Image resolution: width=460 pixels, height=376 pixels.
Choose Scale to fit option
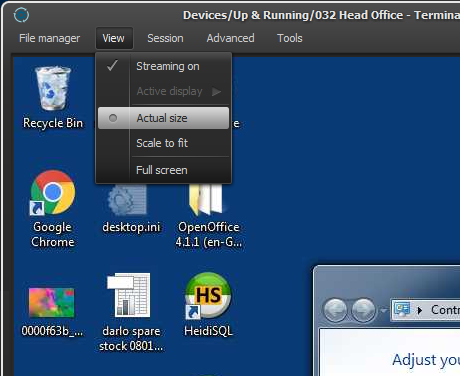164,143
